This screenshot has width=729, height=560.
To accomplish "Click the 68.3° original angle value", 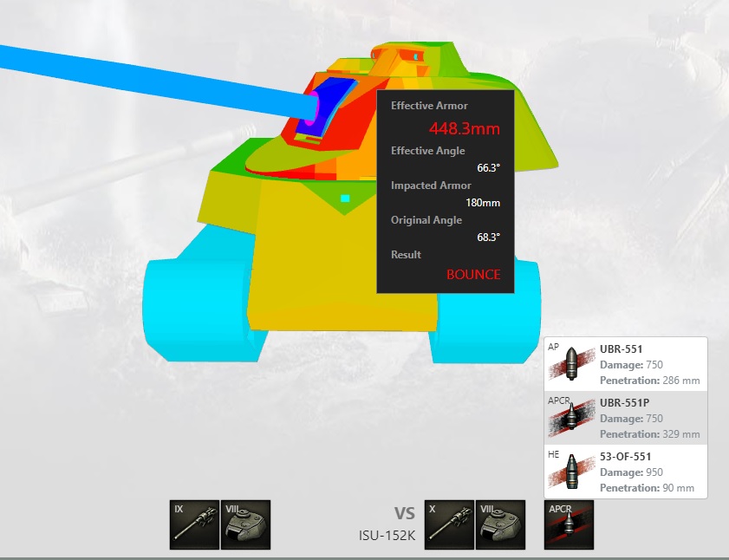I will [x=488, y=238].
